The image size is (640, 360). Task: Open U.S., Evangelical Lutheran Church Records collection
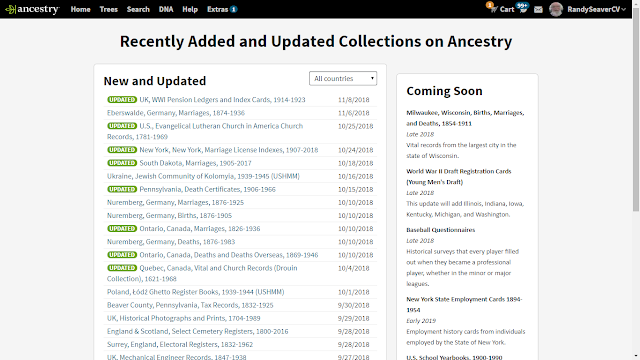pyautogui.click(x=205, y=131)
